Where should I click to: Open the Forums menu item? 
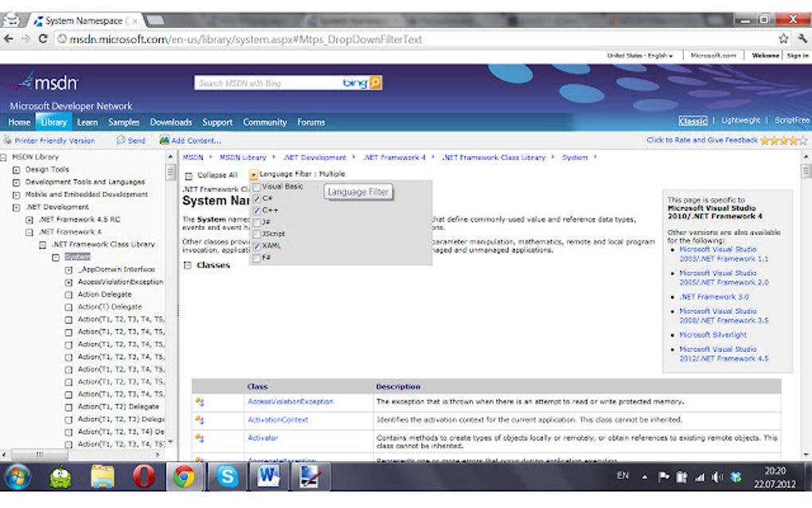click(x=310, y=122)
